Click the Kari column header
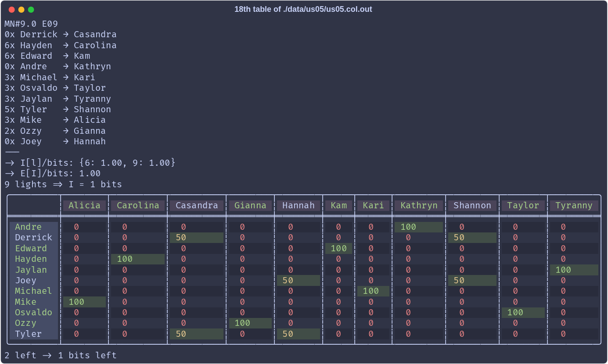The height and width of the screenshot is (364, 608). click(373, 205)
